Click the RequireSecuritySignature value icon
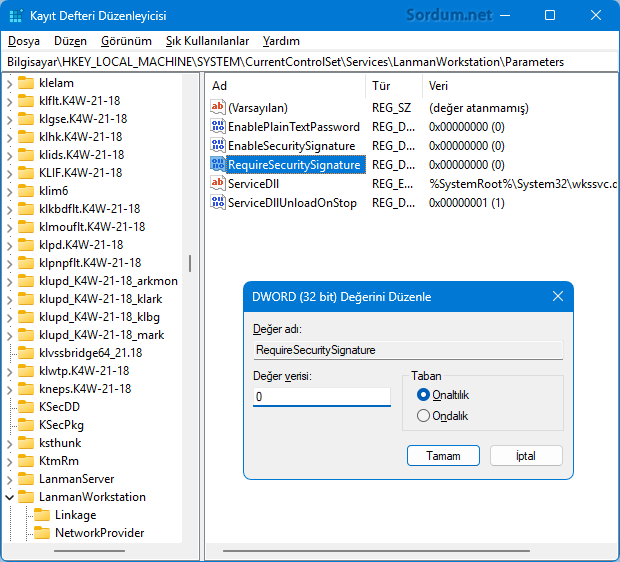620x562 pixels. (218, 164)
